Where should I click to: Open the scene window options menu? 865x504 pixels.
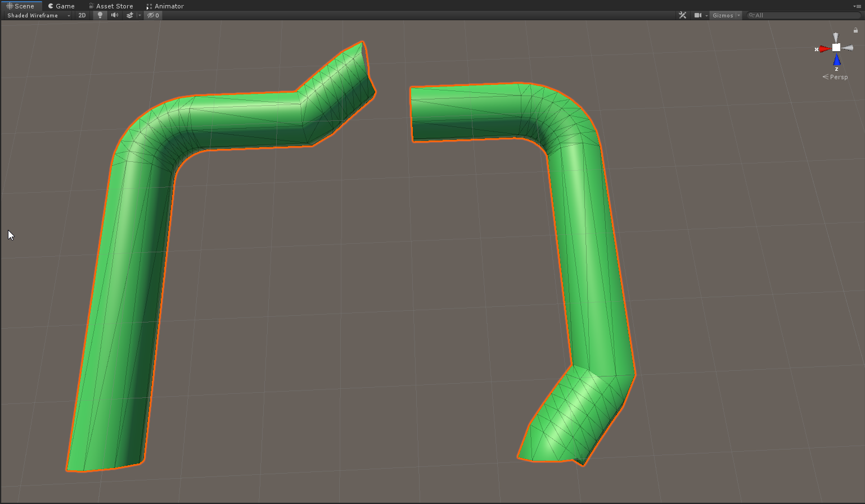pyautogui.click(x=857, y=6)
